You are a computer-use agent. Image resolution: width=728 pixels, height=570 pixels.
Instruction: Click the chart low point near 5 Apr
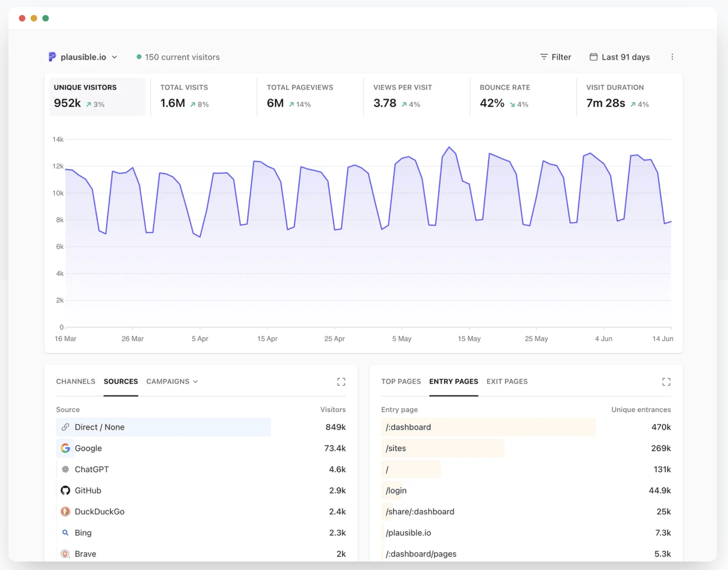(200, 236)
